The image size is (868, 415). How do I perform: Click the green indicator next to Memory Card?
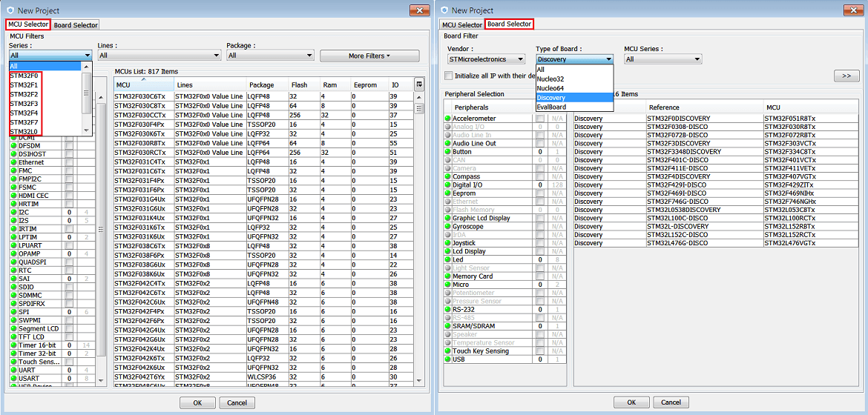click(x=448, y=276)
